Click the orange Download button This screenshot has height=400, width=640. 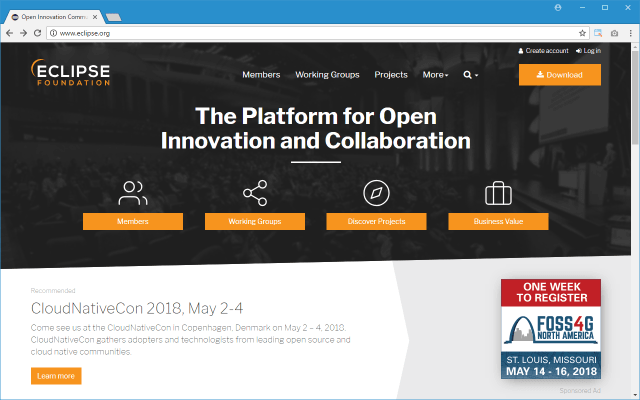560,75
